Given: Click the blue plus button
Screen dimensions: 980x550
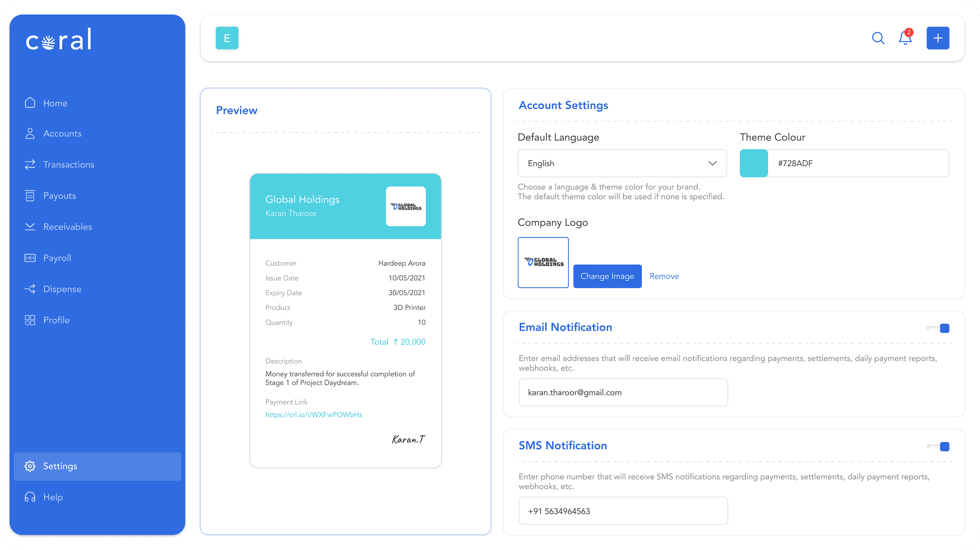Looking at the screenshot, I should click(x=938, y=38).
